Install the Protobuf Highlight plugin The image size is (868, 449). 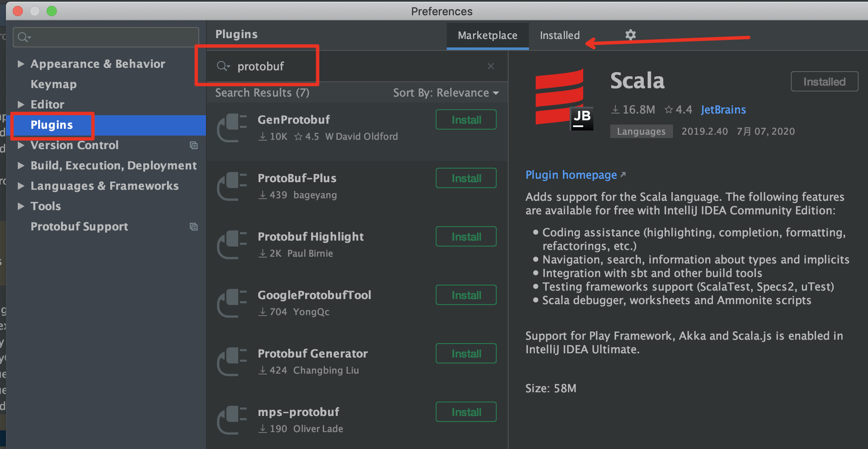click(466, 237)
